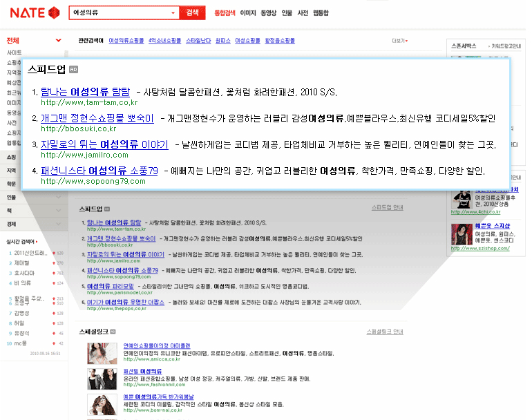Click the 스피드업 안내 link

click(387, 207)
